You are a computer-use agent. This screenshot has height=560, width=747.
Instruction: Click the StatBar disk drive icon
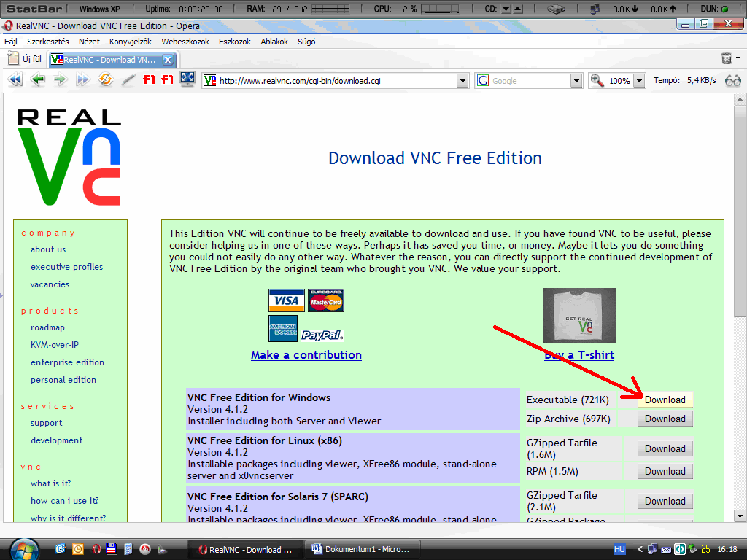pyautogui.click(x=555, y=9)
